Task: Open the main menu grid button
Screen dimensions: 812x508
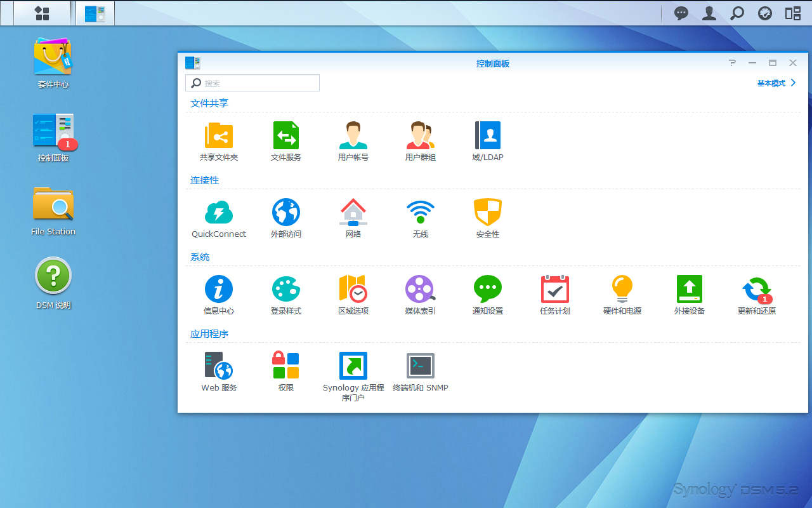Action: [42, 13]
